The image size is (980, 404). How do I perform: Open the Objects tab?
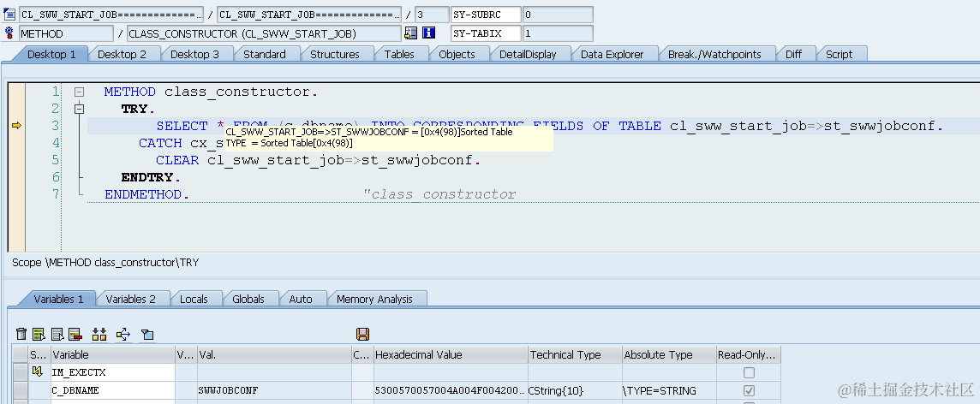pos(457,54)
